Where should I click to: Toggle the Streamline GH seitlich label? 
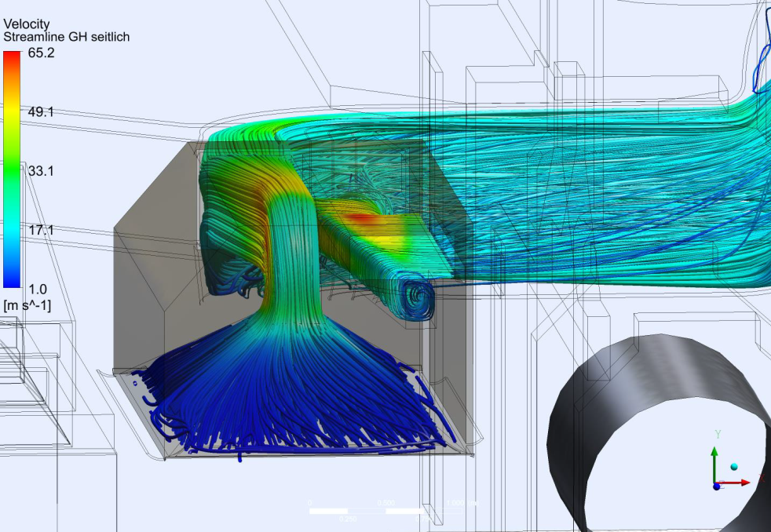[x=67, y=35]
